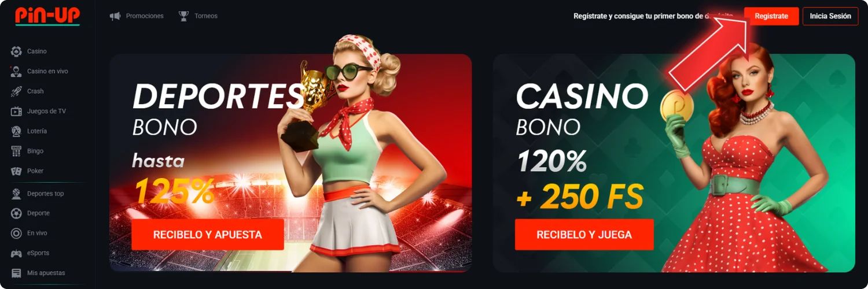Select the Bingo icon
The height and width of the screenshot is (289, 868).
(16, 151)
